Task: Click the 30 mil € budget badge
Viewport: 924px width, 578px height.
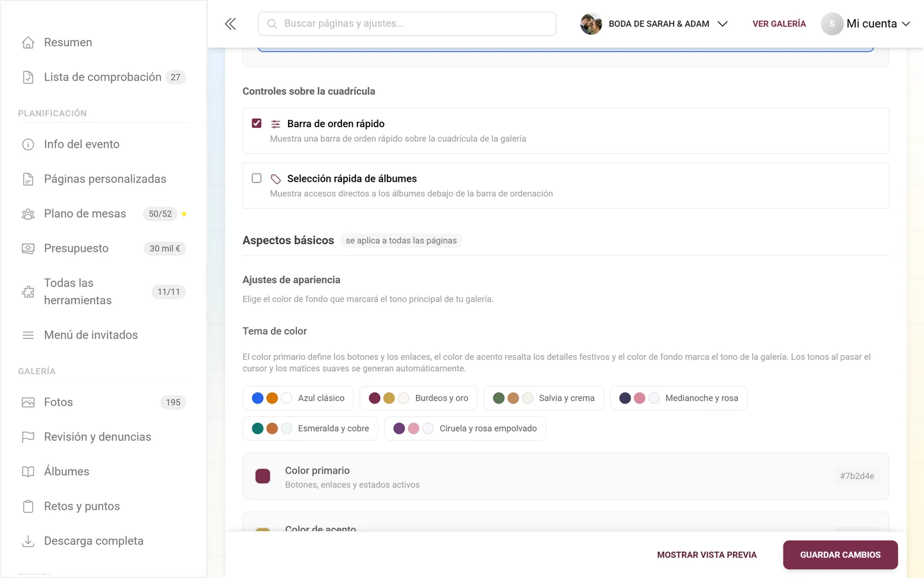Action: (x=165, y=249)
